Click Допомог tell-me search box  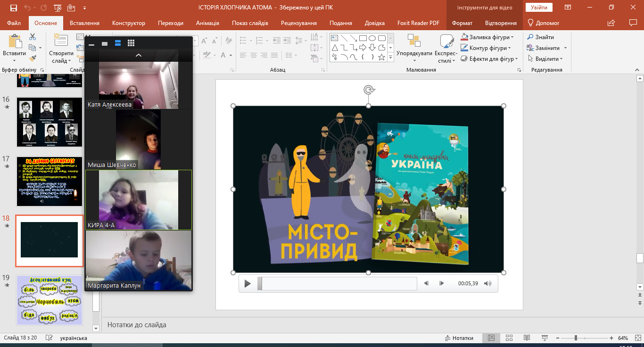544,23
